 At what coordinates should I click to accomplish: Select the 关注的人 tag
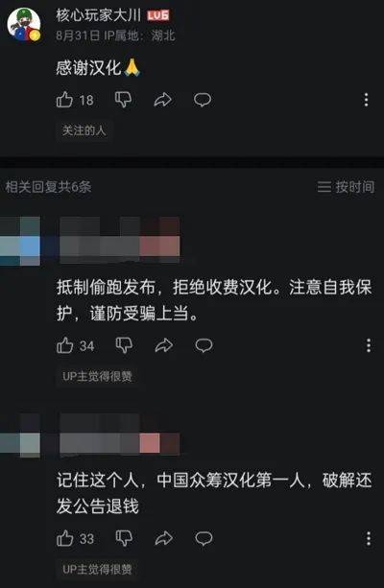click(x=84, y=130)
